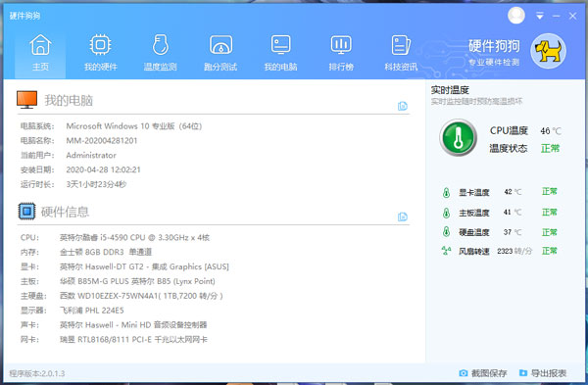Copy the 我的电脑 section information

coord(403,106)
